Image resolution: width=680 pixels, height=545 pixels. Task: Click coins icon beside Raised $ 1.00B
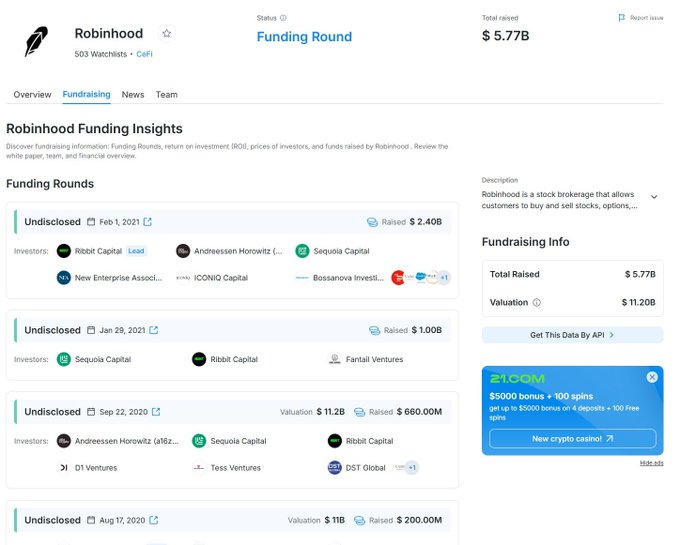tap(374, 330)
